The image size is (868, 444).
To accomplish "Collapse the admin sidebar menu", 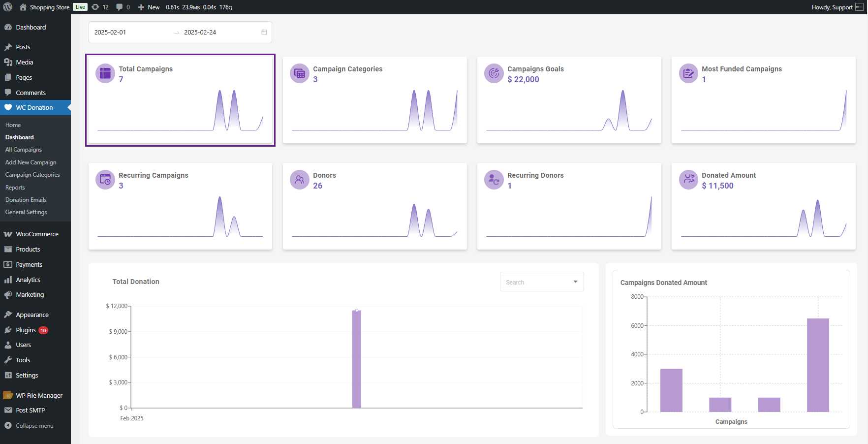I will tap(34, 426).
